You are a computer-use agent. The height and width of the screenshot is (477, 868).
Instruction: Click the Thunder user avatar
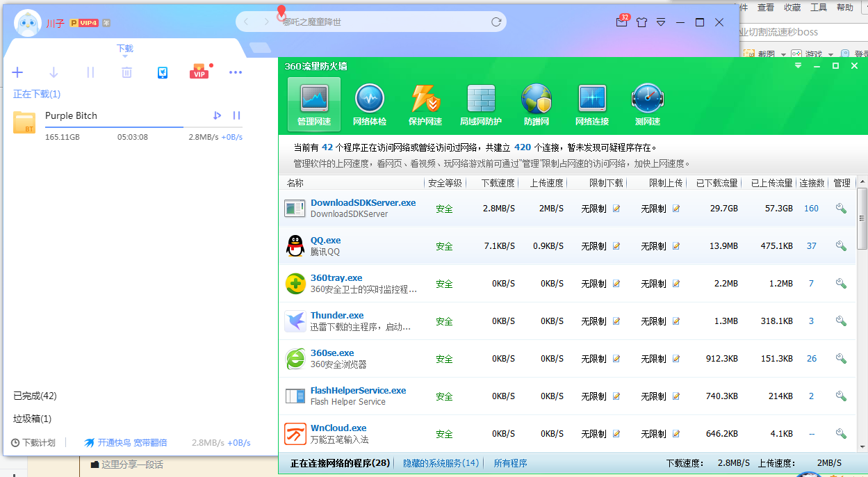click(x=27, y=23)
